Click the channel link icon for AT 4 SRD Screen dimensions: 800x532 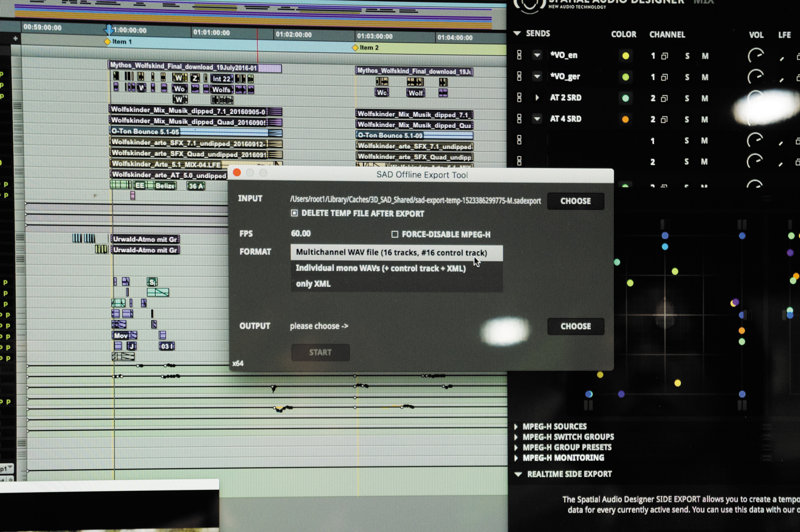pyautogui.click(x=665, y=119)
